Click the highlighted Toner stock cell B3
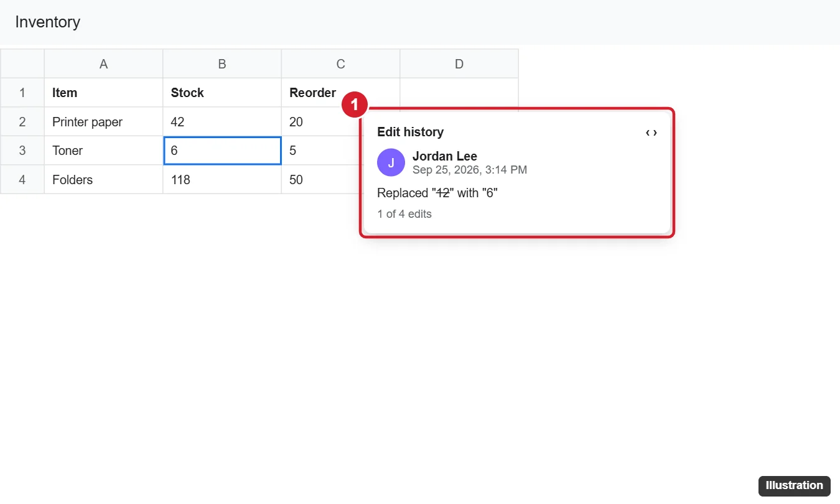Viewport: 840px width, 504px height. coord(222,151)
